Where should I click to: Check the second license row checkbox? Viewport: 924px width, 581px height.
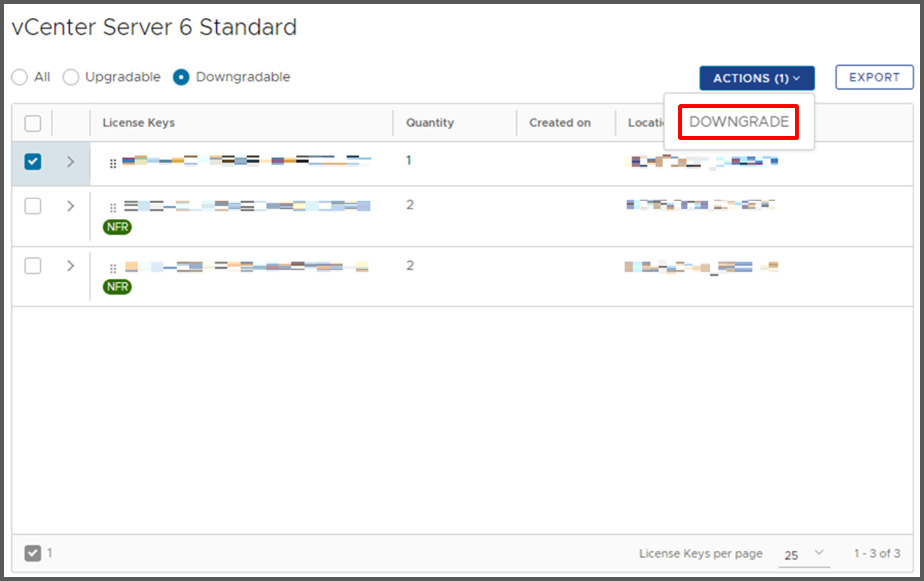33,206
